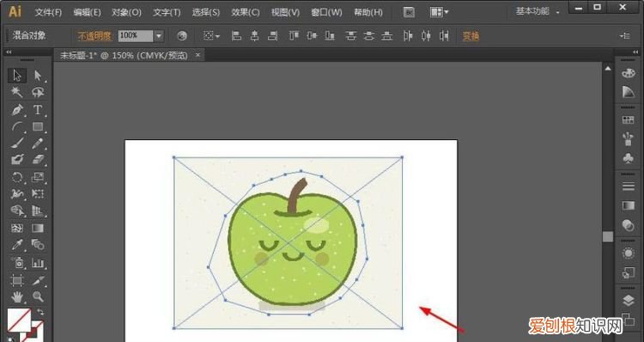Image resolution: width=644 pixels, height=342 pixels.
Task: Select the Direct Selection tool
Action: pyautogui.click(x=38, y=76)
